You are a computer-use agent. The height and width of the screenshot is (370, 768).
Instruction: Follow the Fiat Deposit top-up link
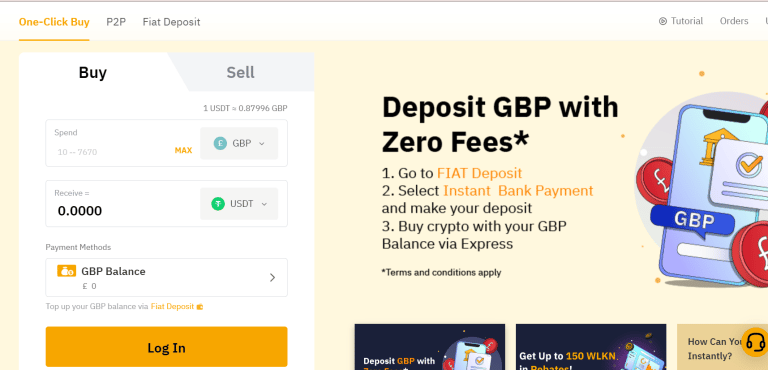[x=172, y=307]
